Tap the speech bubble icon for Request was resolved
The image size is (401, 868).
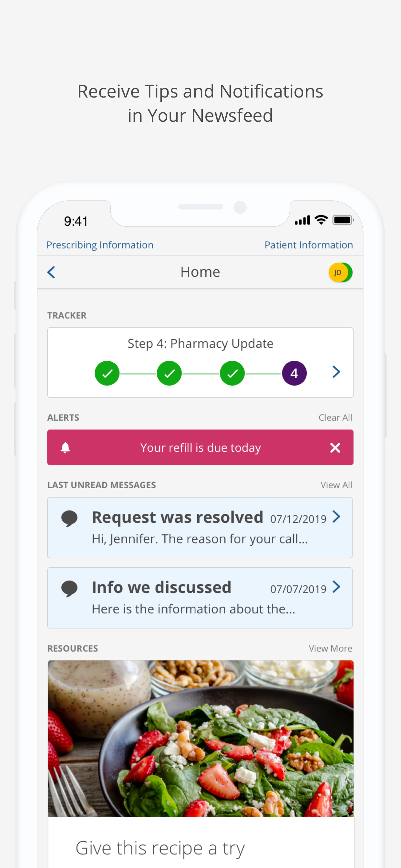[x=69, y=519]
